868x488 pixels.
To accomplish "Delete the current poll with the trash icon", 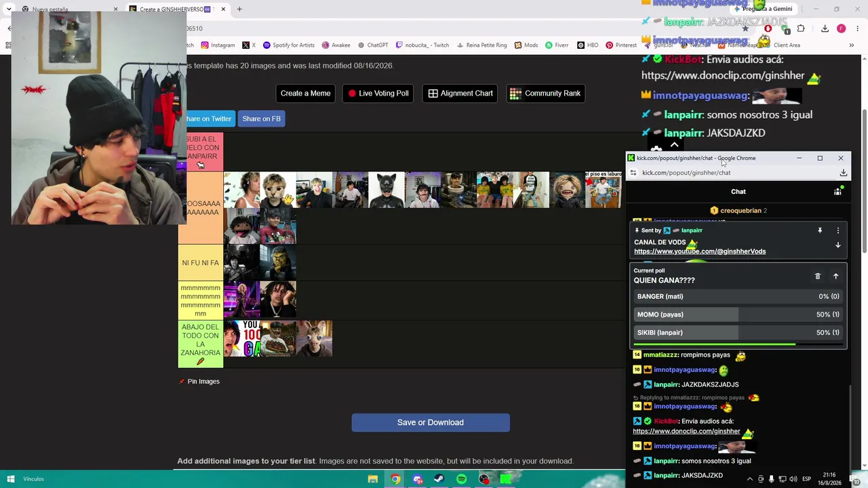I will click(817, 276).
